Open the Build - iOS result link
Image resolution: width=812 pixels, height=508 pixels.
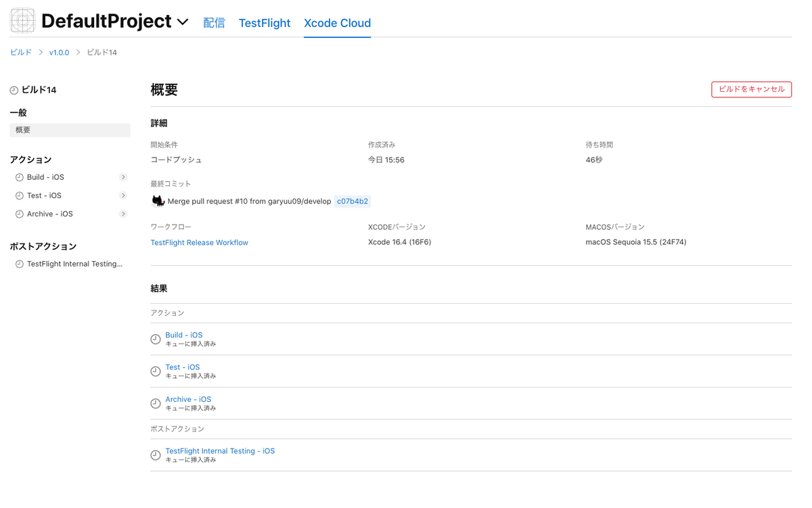(x=184, y=335)
